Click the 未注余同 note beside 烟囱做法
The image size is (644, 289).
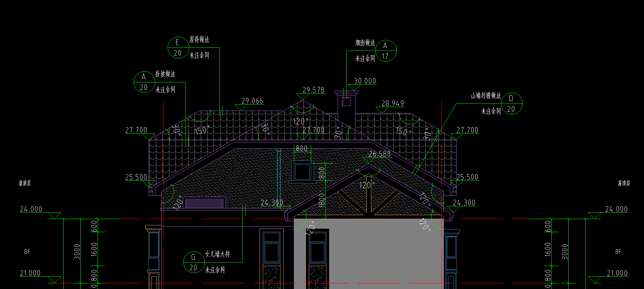[365, 59]
